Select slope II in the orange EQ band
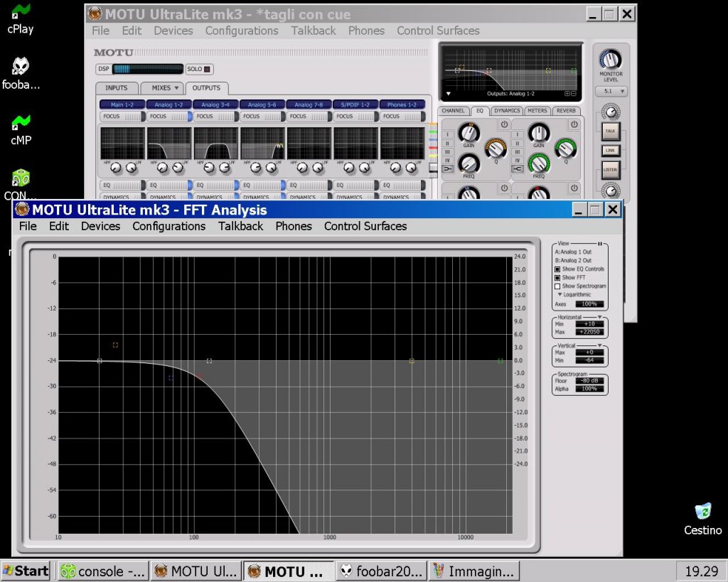 coord(448,144)
